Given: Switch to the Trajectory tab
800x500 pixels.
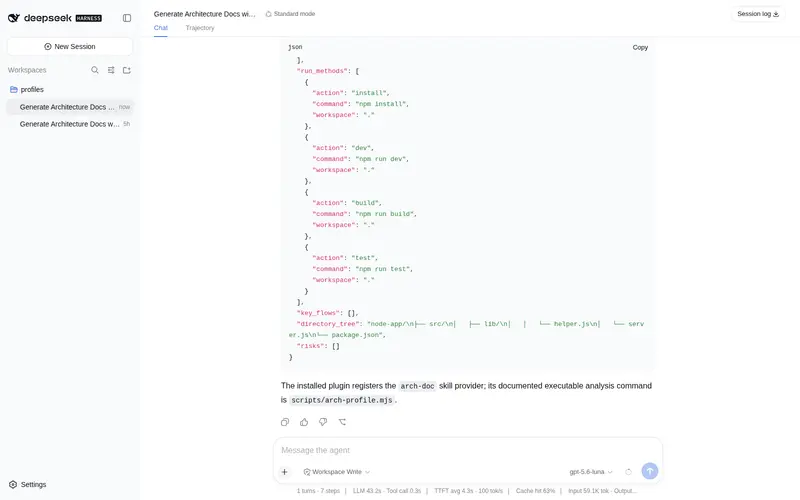Looking at the screenshot, I should 200,28.
